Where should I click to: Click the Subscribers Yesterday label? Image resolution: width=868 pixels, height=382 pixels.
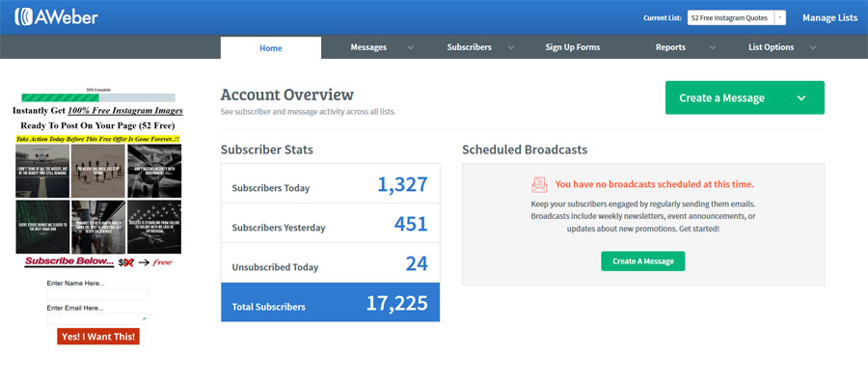click(x=279, y=228)
